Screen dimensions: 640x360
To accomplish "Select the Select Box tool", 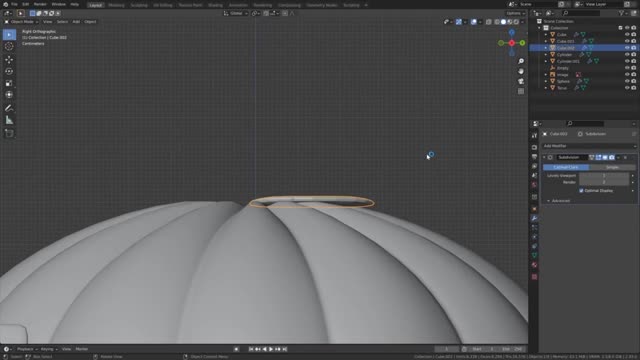I will 9,35.
